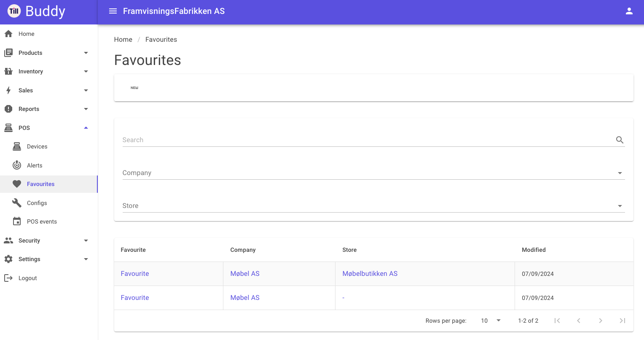The width and height of the screenshot is (644, 340).
Task: Click the Devices cash register icon
Action: (x=17, y=146)
